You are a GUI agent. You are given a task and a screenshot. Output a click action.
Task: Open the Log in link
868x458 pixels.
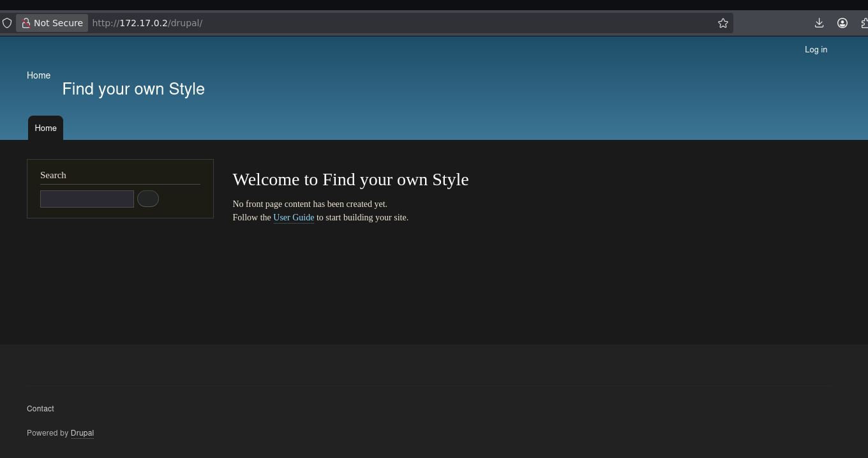tap(816, 49)
